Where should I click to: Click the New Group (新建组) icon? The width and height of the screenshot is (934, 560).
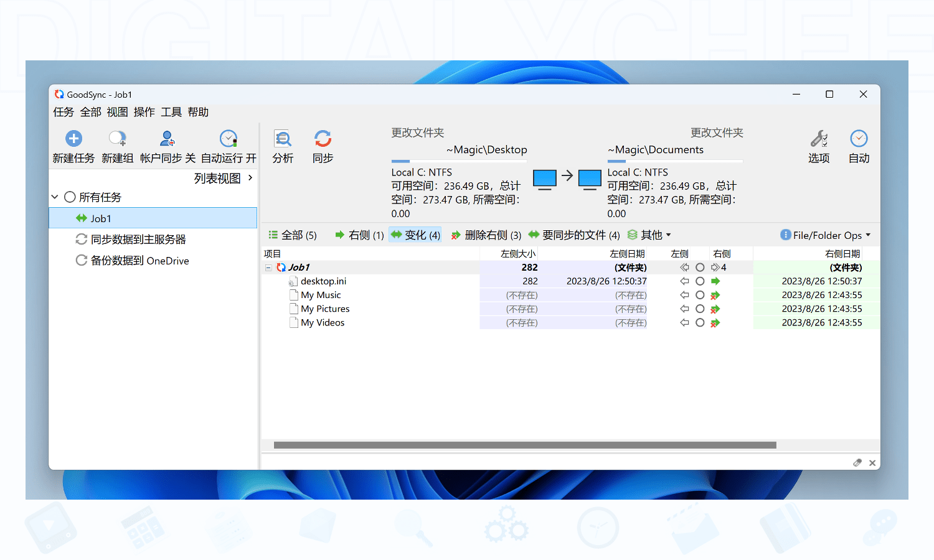pos(117,139)
